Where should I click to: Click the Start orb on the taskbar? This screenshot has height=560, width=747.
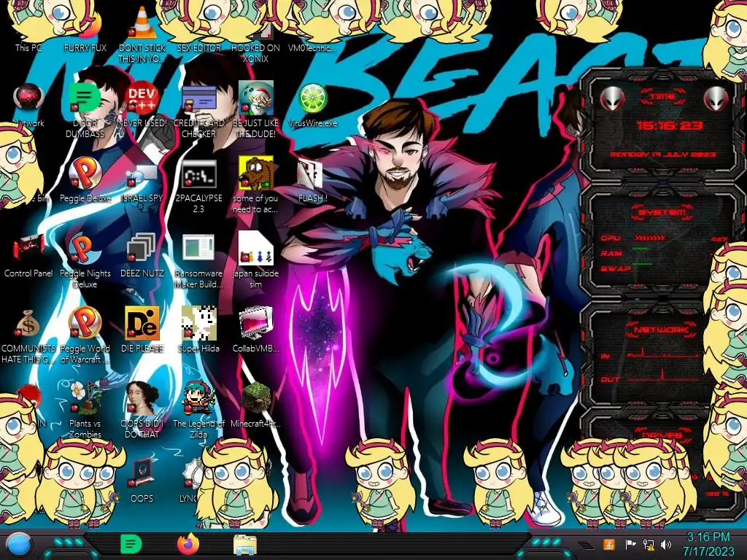pyautogui.click(x=19, y=545)
